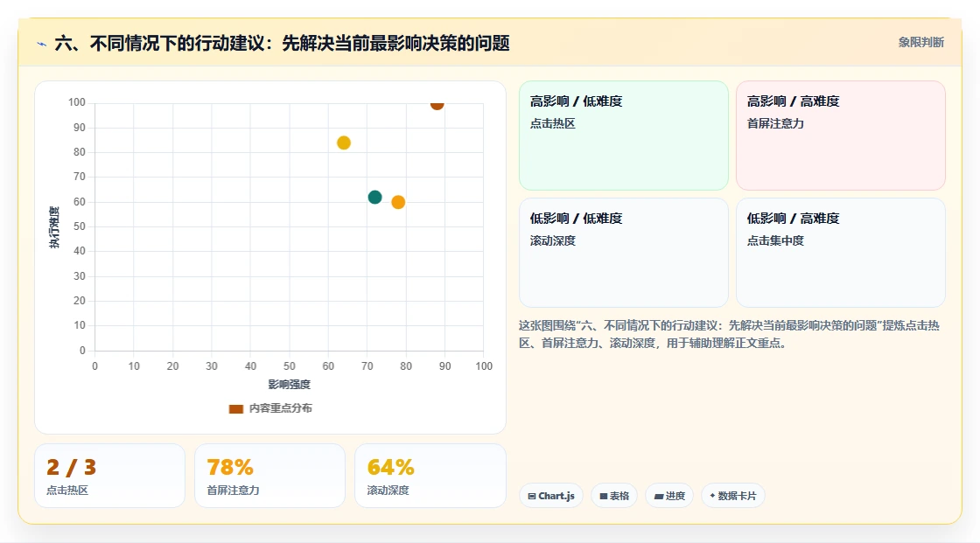980x543 pixels.
Task: Click the 50 tick on the x-axis
Action: point(290,366)
